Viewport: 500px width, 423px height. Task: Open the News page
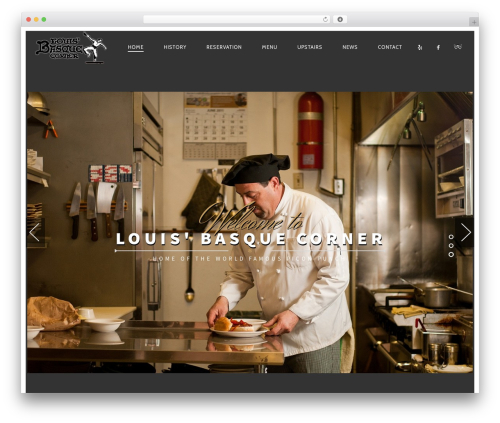[350, 47]
